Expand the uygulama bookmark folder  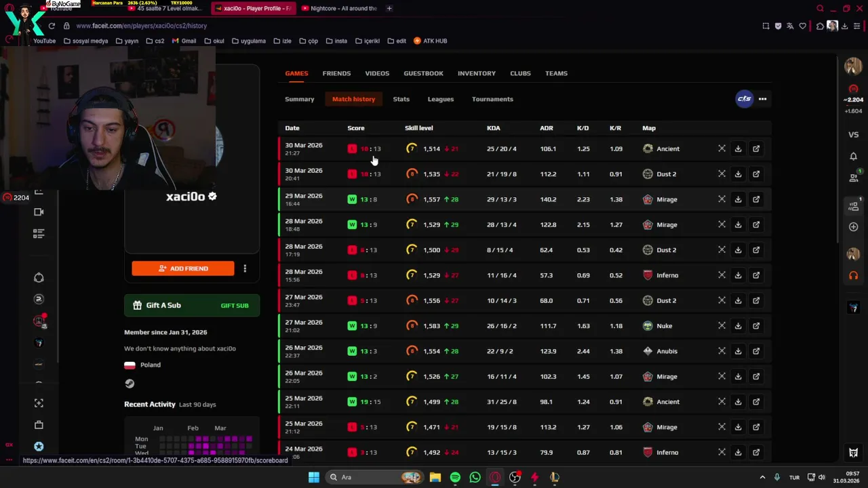click(x=249, y=41)
